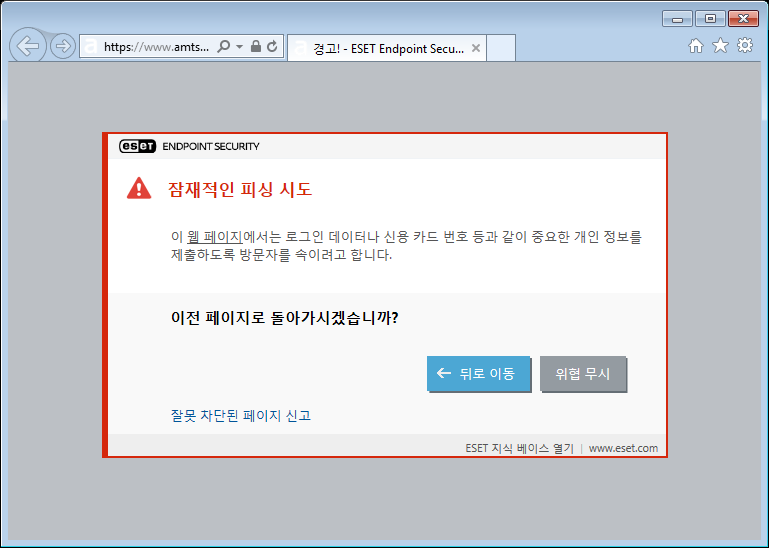
Task: Click the ENDPOINT SECURITY header text
Action: click(211, 146)
